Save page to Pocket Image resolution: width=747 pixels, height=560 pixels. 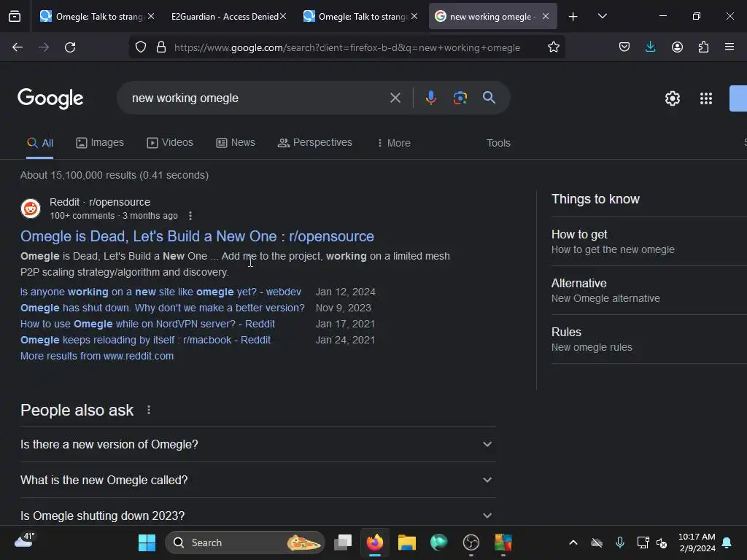point(624,47)
